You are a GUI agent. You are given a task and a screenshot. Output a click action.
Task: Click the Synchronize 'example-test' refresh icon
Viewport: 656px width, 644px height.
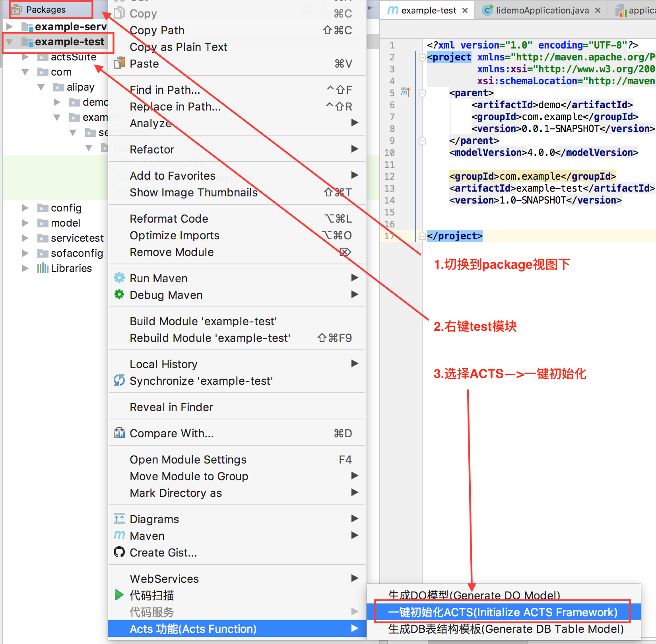[119, 380]
